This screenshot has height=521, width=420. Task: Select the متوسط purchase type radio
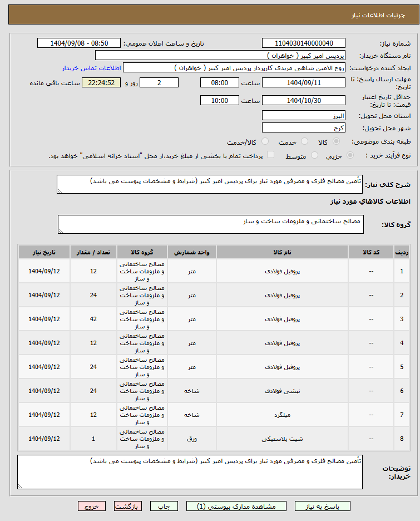tap(314, 155)
